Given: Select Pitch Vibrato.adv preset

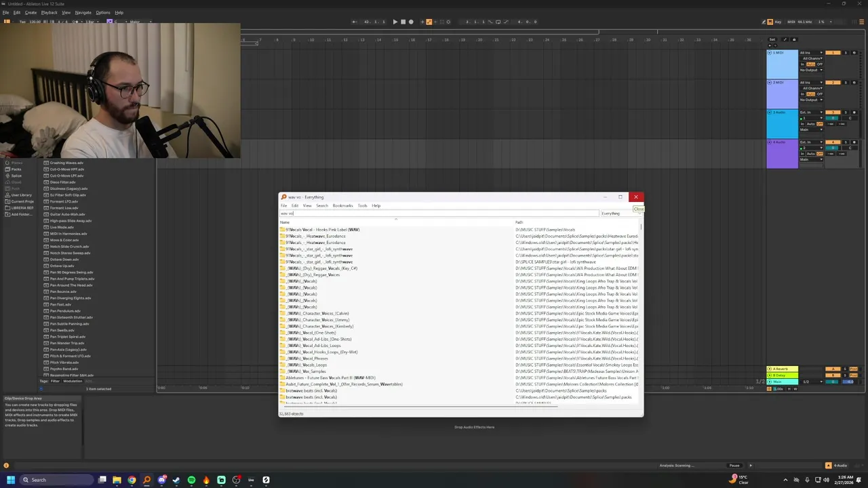Looking at the screenshot, I should [x=62, y=363].
